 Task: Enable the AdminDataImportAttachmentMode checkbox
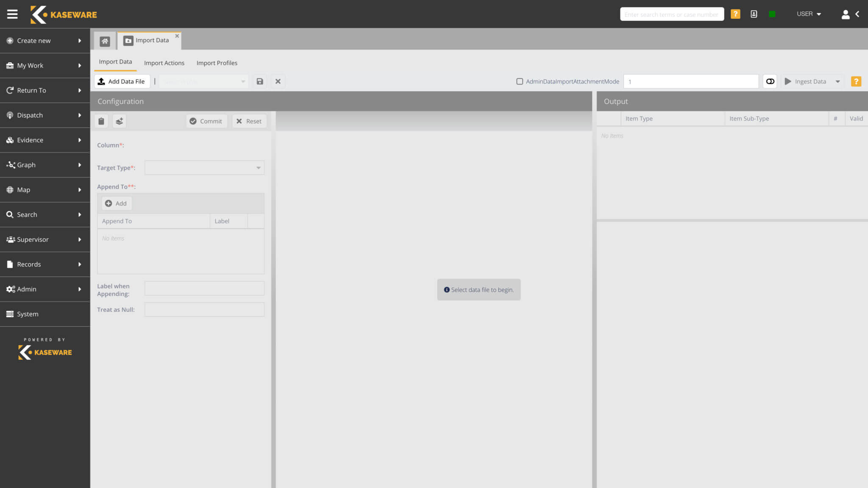tap(520, 81)
